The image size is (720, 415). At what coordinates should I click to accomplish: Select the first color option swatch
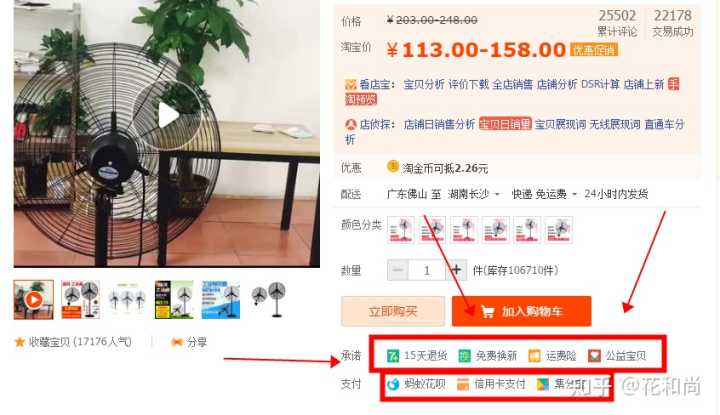[x=401, y=230]
